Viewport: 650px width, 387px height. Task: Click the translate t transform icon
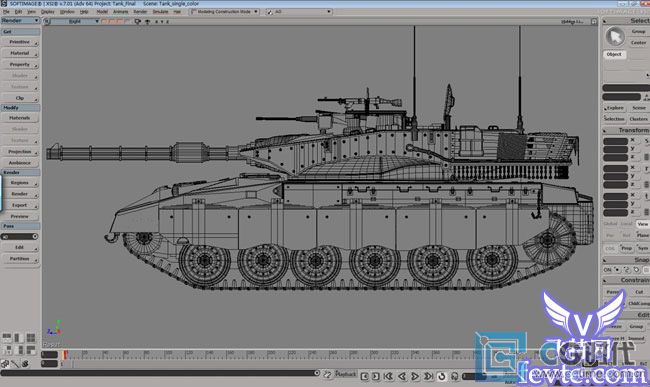pos(646,196)
